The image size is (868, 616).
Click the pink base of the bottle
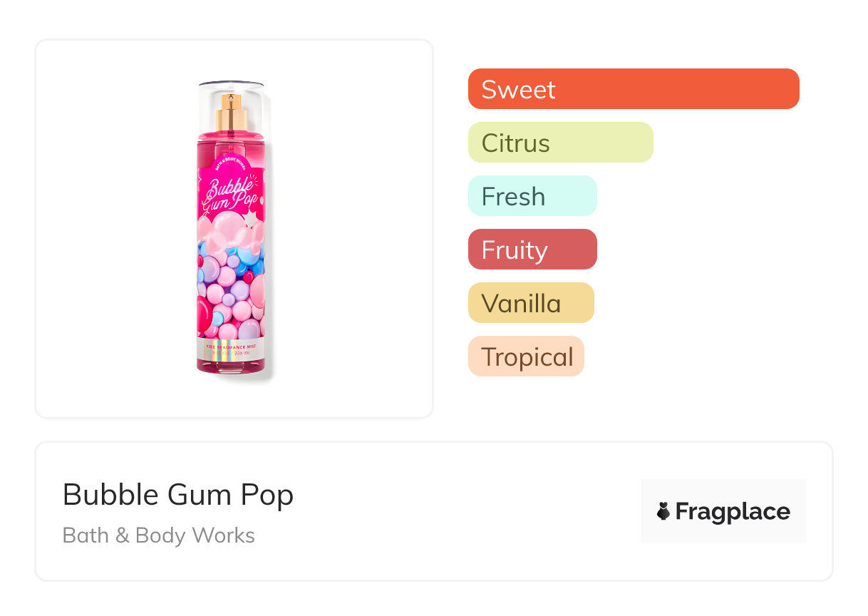(232, 365)
